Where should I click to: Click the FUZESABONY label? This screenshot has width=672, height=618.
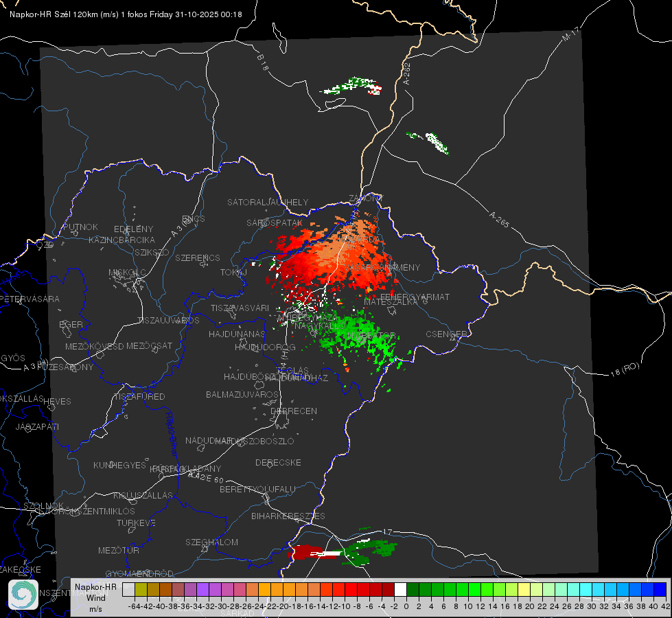pos(65,367)
